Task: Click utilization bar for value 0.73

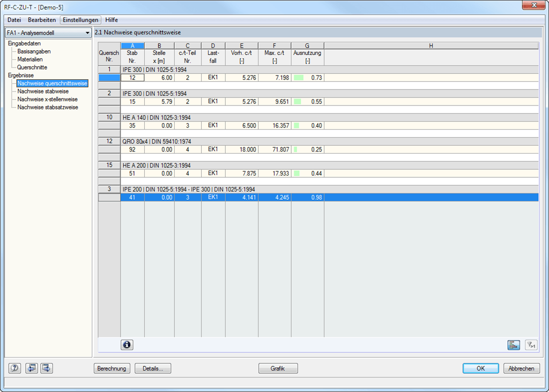Action: pyautogui.click(x=299, y=78)
